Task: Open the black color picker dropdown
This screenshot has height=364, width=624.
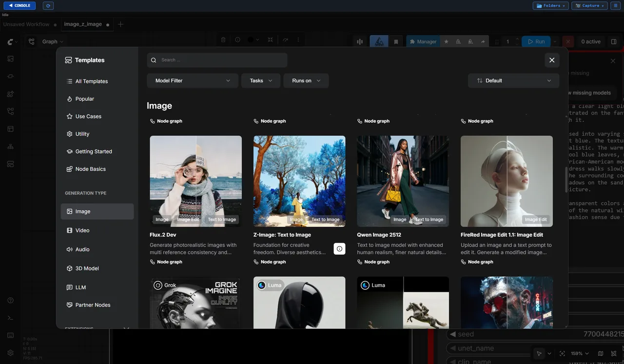Action: [x=253, y=40]
